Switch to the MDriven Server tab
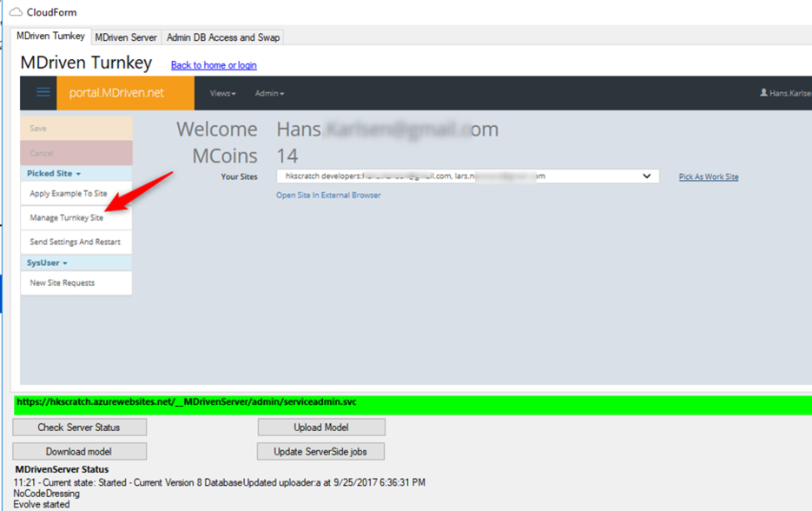The width and height of the screenshot is (812, 511). [126, 37]
